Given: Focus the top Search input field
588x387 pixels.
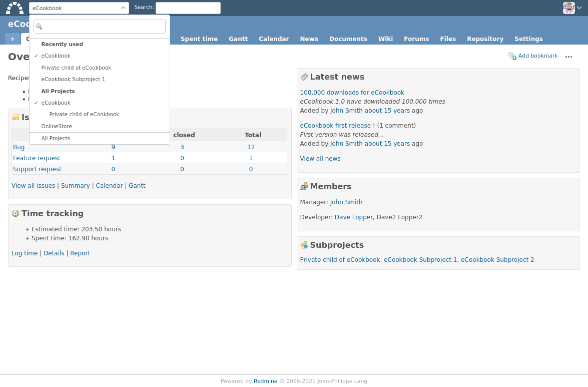Looking at the screenshot, I should 188,8.
